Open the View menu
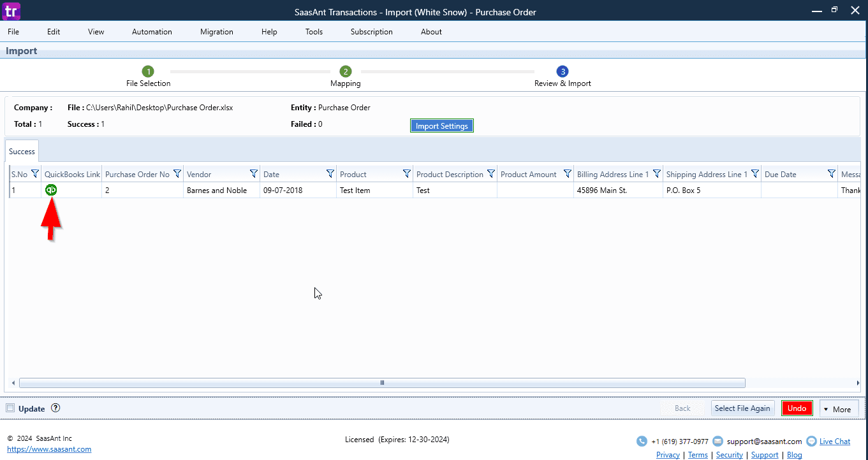This screenshot has height=460, width=868. (96, 32)
